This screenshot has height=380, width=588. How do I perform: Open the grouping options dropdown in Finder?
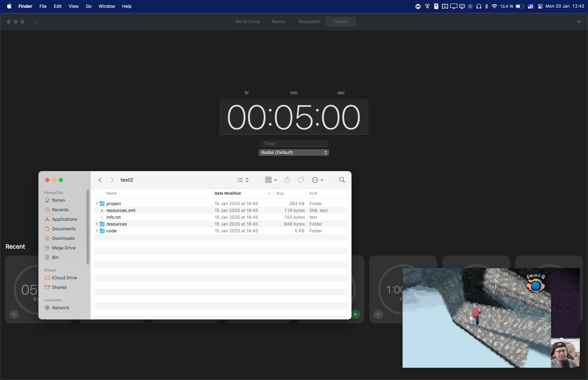[x=271, y=180]
